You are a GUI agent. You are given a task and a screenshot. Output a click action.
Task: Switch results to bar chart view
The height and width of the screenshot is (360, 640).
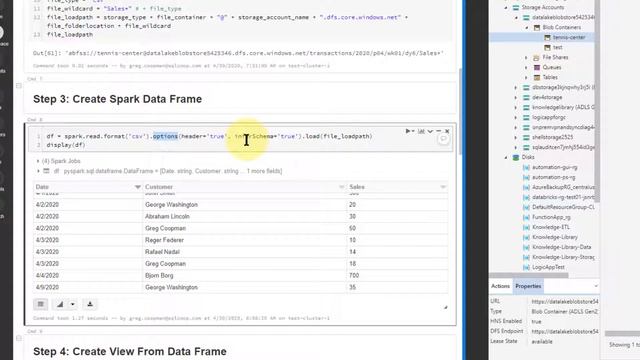coord(60,304)
